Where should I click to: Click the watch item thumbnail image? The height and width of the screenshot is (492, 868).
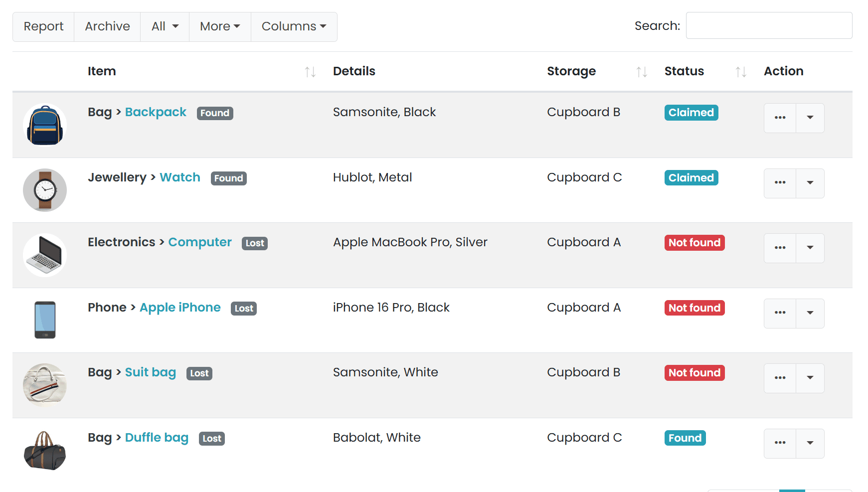pos(45,190)
